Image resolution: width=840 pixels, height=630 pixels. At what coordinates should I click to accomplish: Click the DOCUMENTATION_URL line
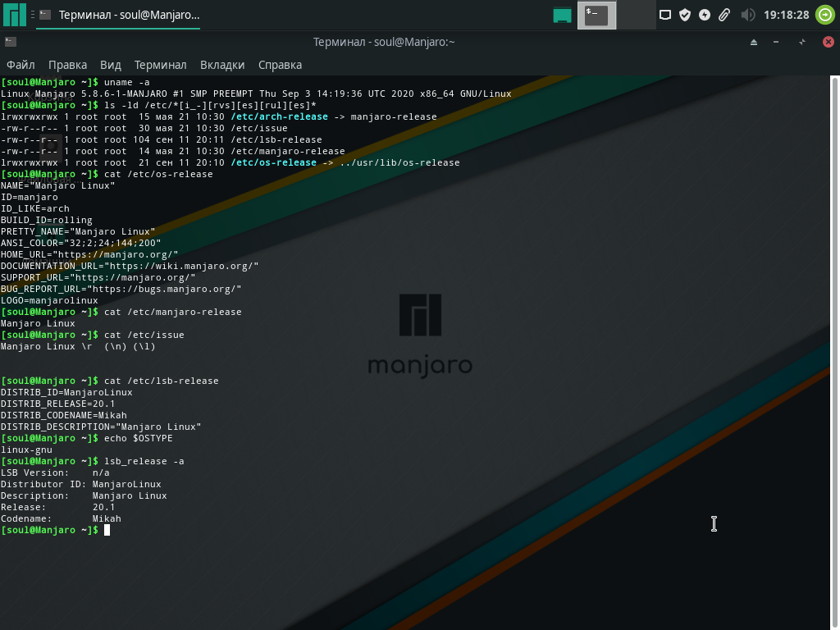[130, 267]
